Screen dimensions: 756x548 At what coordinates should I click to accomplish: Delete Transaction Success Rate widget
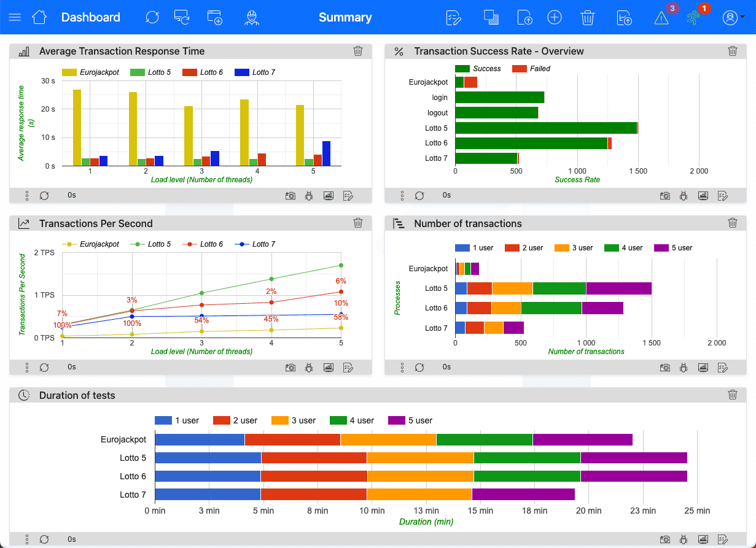tap(733, 52)
